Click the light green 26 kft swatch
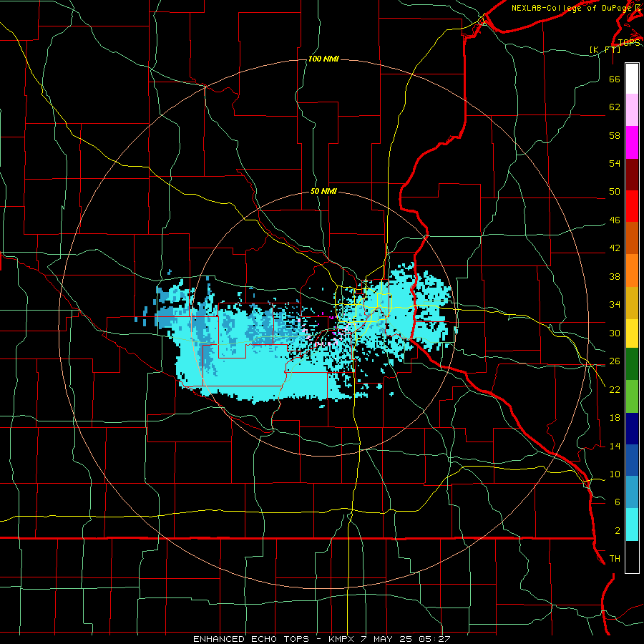 click(632, 396)
